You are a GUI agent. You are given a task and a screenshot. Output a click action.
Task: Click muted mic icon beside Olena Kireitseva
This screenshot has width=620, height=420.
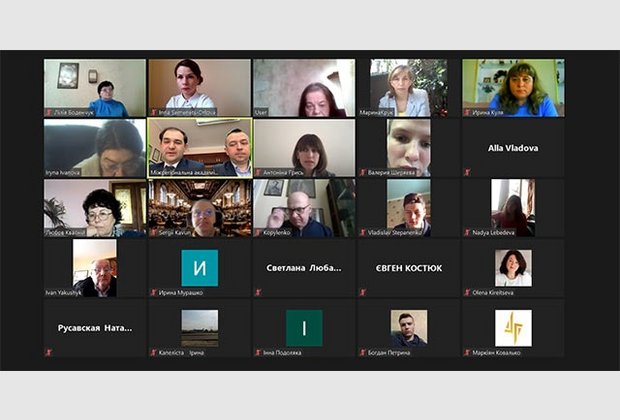(467, 293)
